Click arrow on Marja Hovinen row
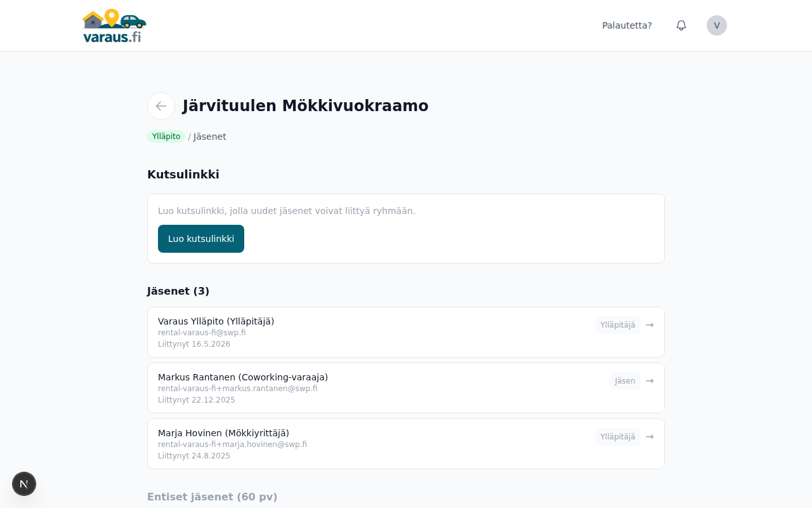Screen dimensions: 812x508 tap(650, 437)
